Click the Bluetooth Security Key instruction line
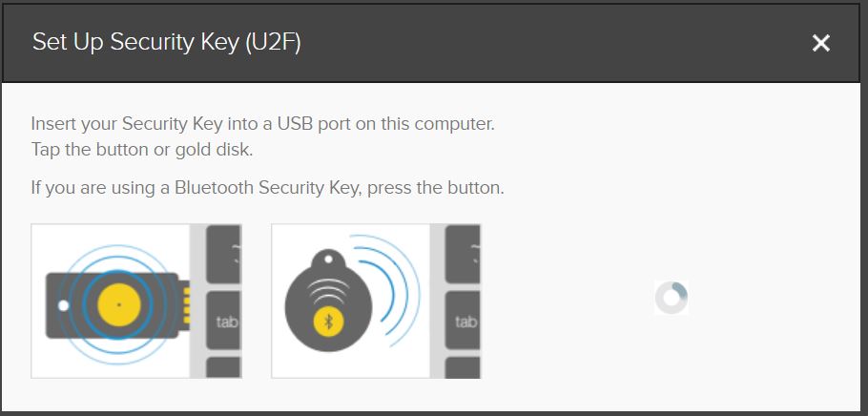Screen dimensions: 868x416 click(x=267, y=188)
